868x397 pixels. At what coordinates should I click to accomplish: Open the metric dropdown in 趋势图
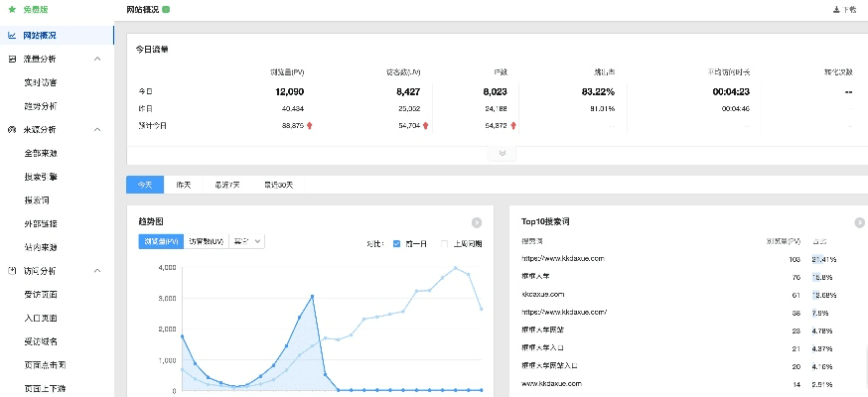(245, 241)
